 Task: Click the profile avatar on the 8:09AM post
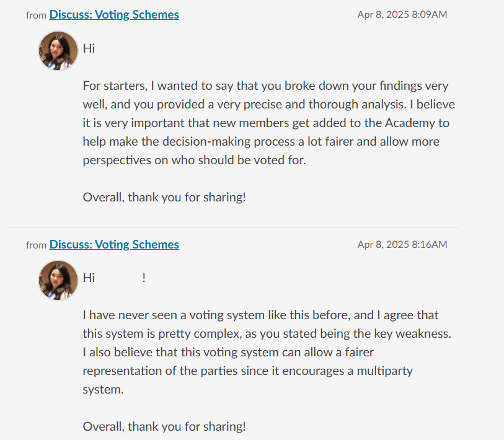(58, 51)
